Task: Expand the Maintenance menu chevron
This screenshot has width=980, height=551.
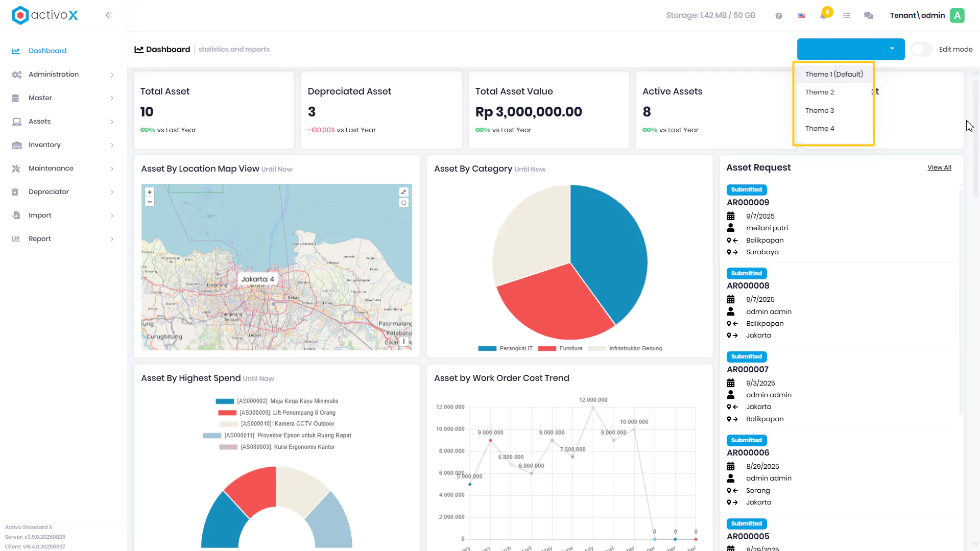Action: 112,169
